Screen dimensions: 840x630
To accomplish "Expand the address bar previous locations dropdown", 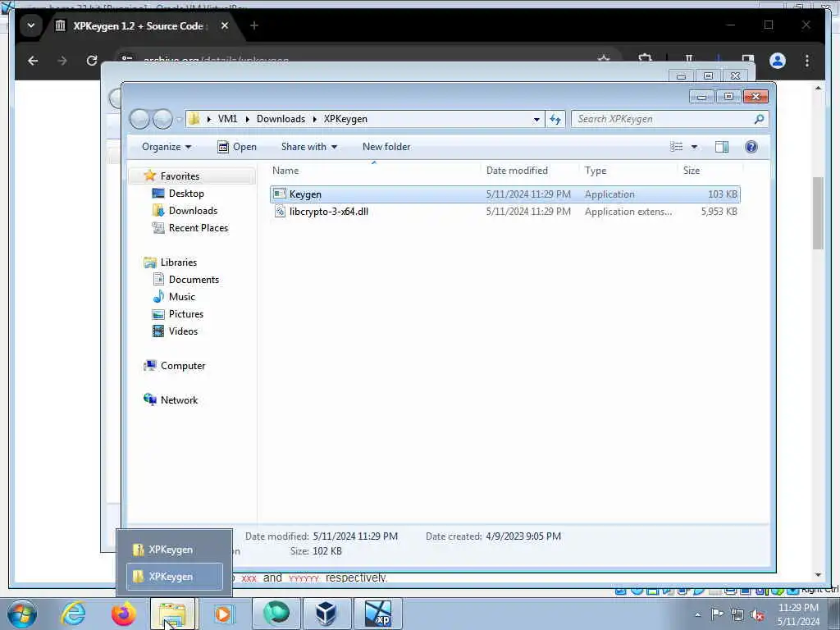I will pyautogui.click(x=536, y=120).
